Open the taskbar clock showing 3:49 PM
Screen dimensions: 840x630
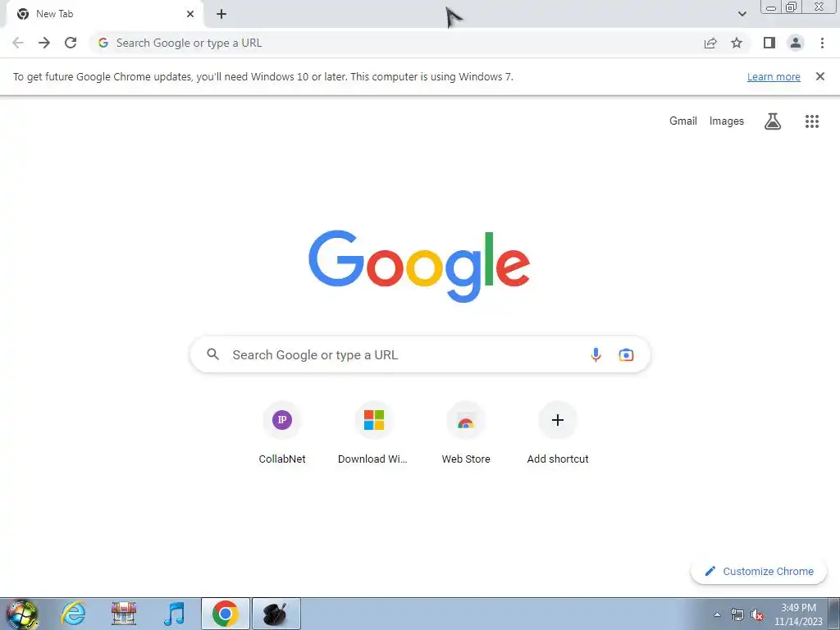tap(798, 614)
